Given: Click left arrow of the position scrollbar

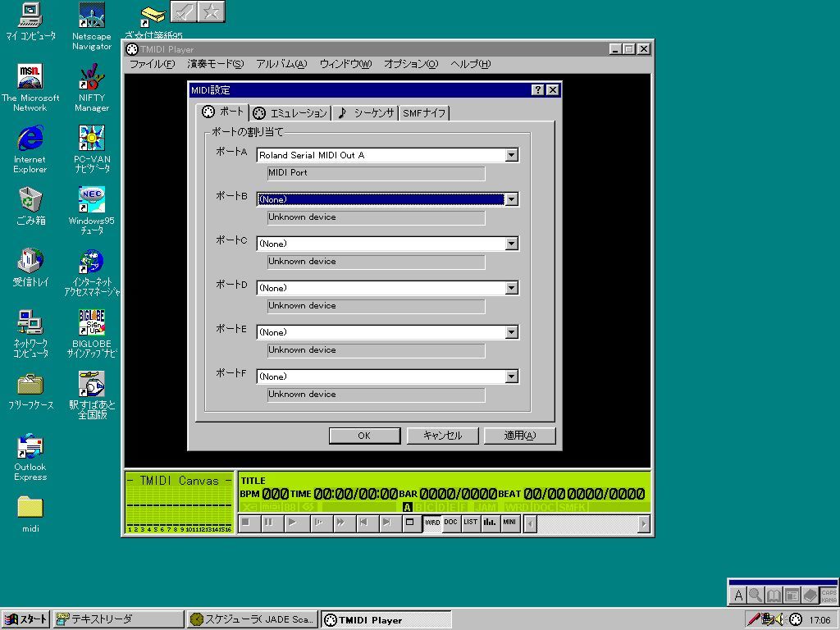Looking at the screenshot, I should [x=531, y=523].
